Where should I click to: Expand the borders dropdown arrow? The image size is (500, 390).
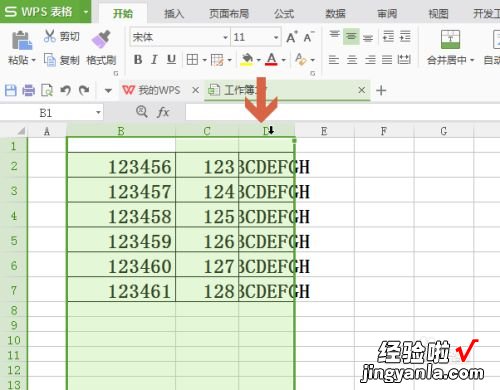pos(204,60)
